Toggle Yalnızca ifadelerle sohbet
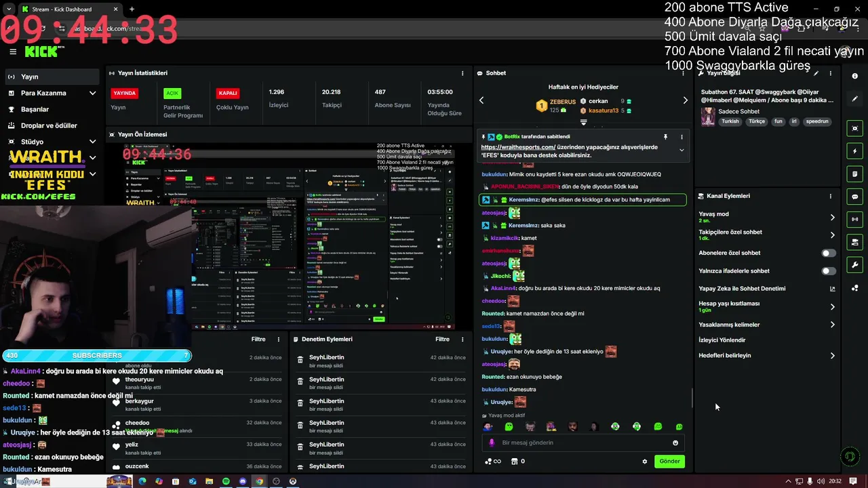 point(829,271)
